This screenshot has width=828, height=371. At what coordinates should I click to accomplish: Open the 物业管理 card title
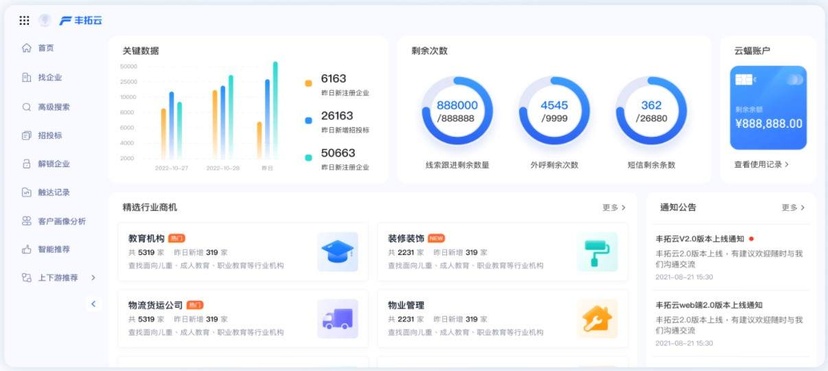tap(406, 305)
